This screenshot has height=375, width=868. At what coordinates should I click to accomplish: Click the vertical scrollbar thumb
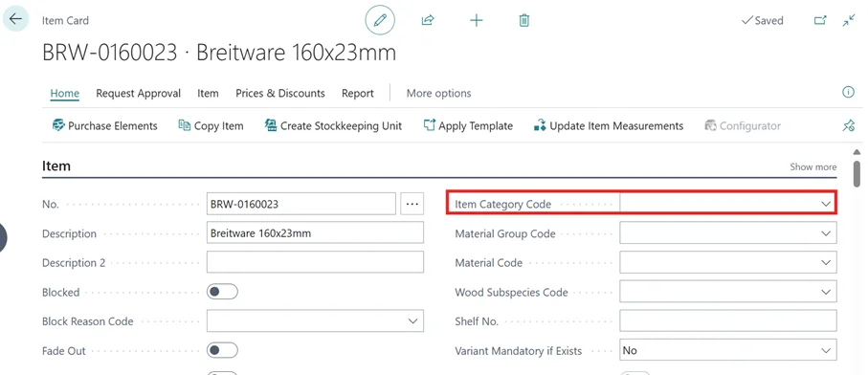point(857,173)
